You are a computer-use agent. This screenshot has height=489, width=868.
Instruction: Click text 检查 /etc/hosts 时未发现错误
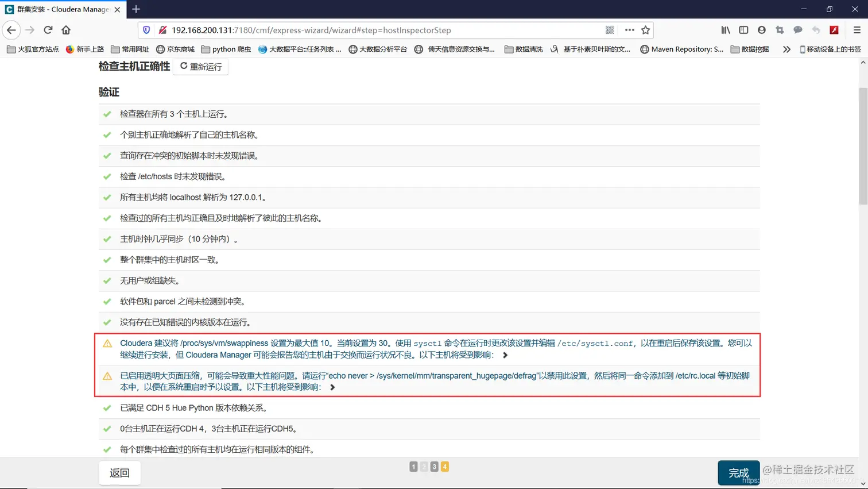(x=174, y=176)
